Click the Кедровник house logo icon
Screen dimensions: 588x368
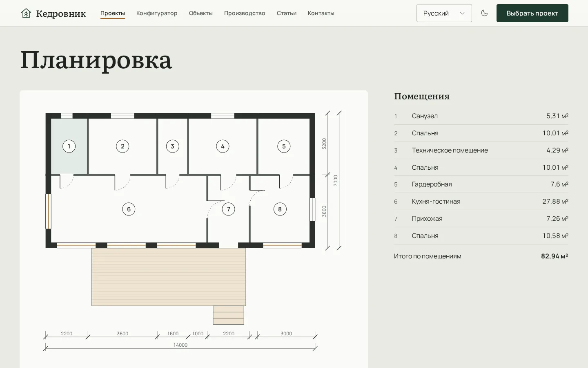pyautogui.click(x=26, y=13)
